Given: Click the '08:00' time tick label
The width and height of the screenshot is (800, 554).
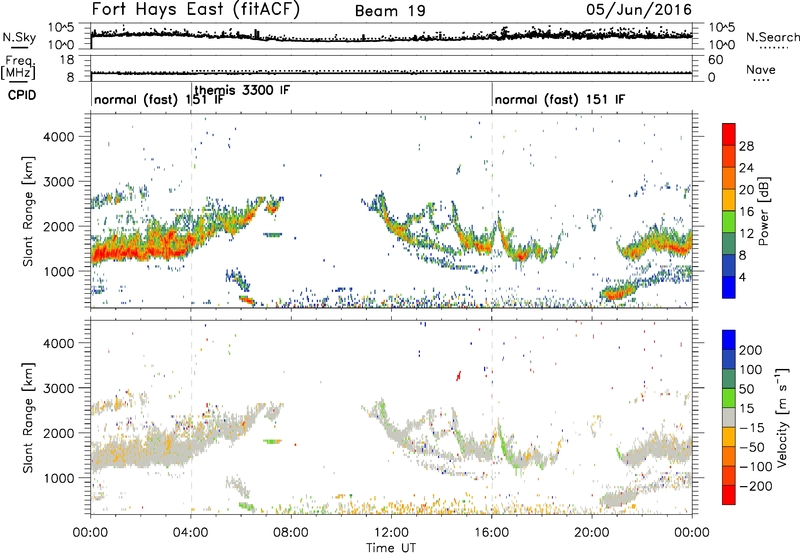Looking at the screenshot, I should tap(291, 533).
